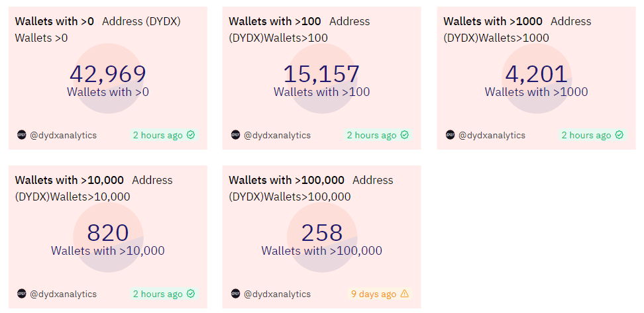The height and width of the screenshot is (313, 644).
Task: Click the green checkmark on Wallets >1000 card
Action: (619, 135)
